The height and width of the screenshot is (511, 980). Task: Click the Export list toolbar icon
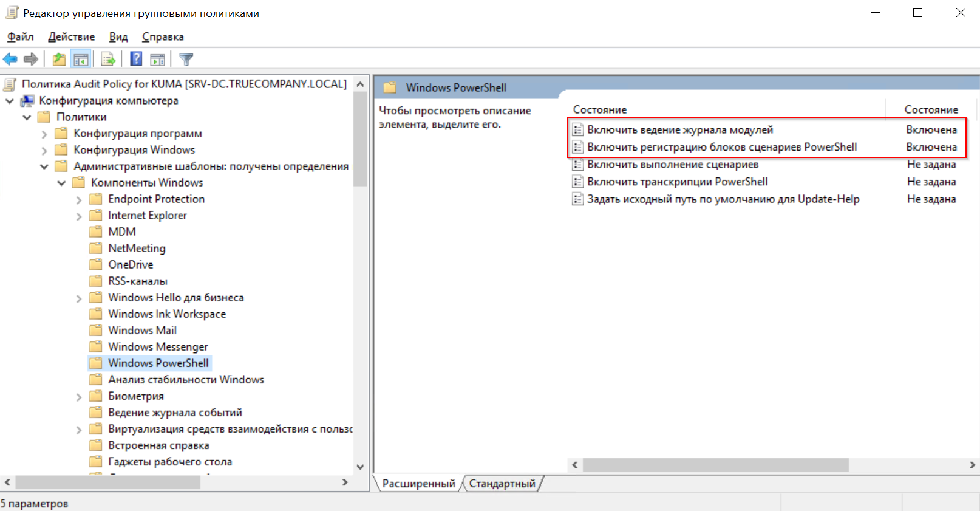[x=108, y=59]
